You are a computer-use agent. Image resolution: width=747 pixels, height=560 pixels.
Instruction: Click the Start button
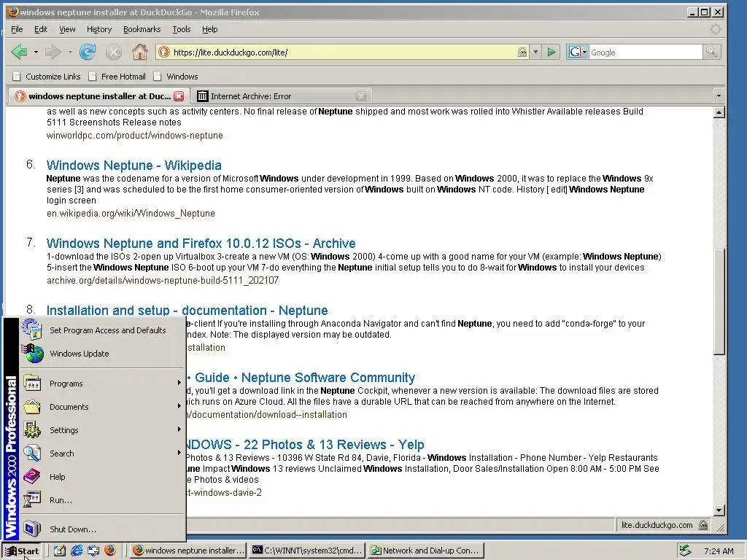[x=22, y=551]
